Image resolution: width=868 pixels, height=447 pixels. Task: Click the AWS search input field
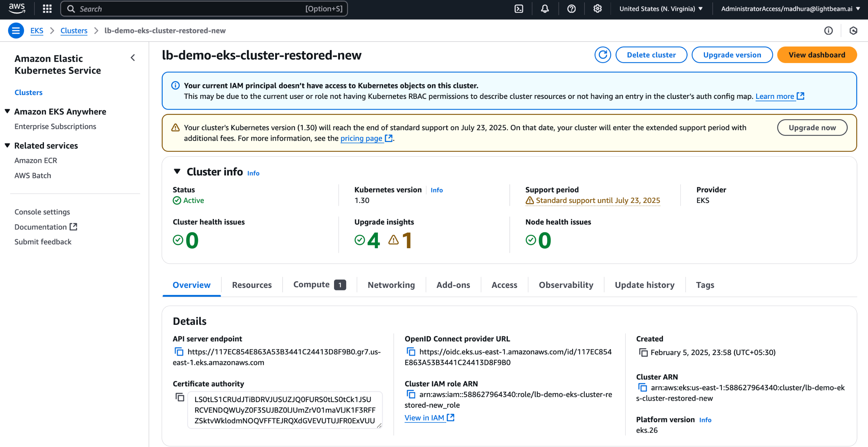[204, 9]
